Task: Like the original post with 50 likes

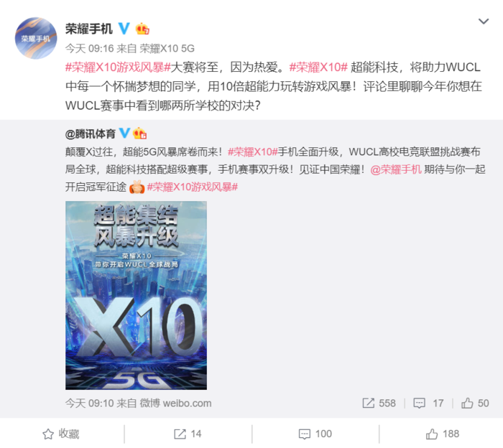Action: click(x=475, y=403)
